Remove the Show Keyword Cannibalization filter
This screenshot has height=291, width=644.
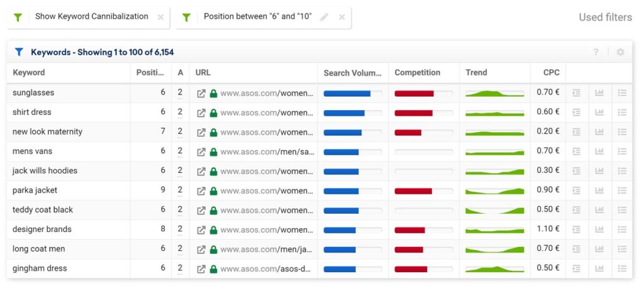coord(160,18)
